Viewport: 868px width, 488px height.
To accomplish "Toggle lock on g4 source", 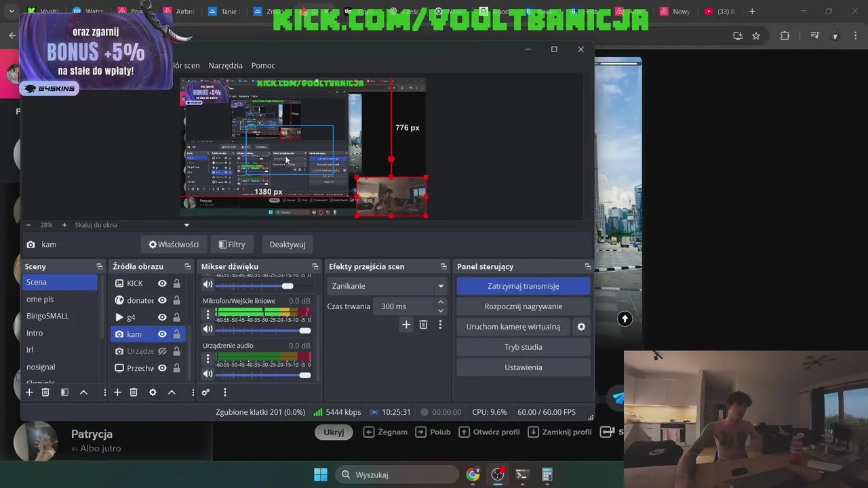I will [177, 317].
